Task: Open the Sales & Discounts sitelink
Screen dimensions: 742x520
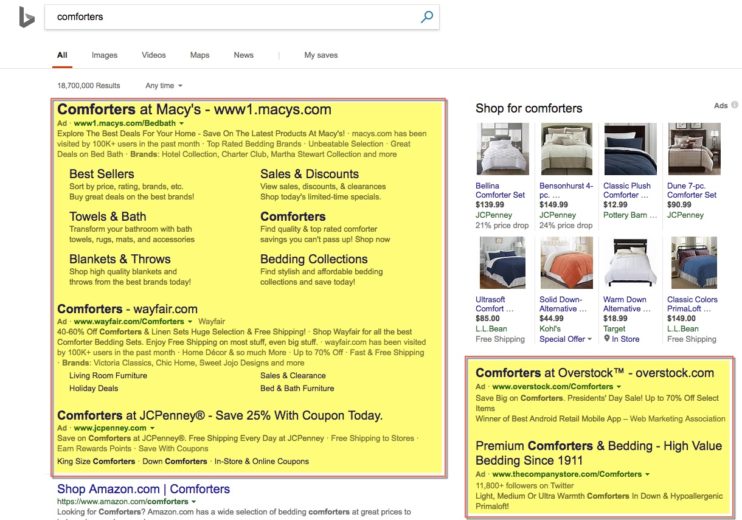Action: tap(309, 174)
